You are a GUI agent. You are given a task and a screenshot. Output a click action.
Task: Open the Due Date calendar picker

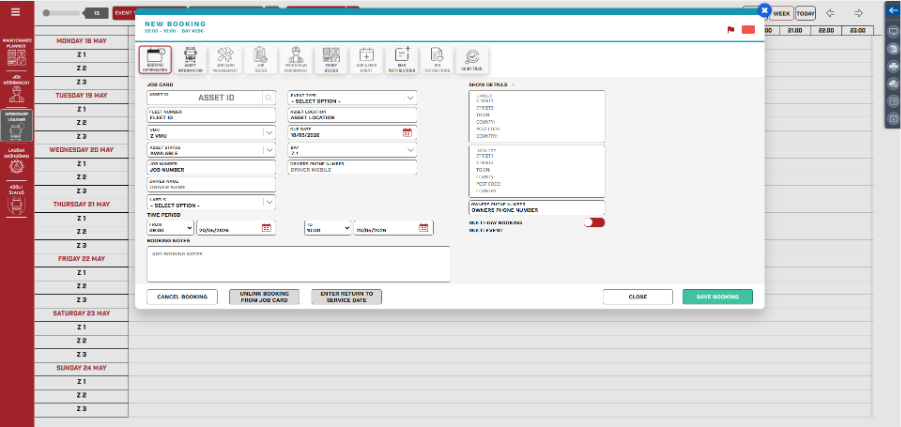click(407, 132)
